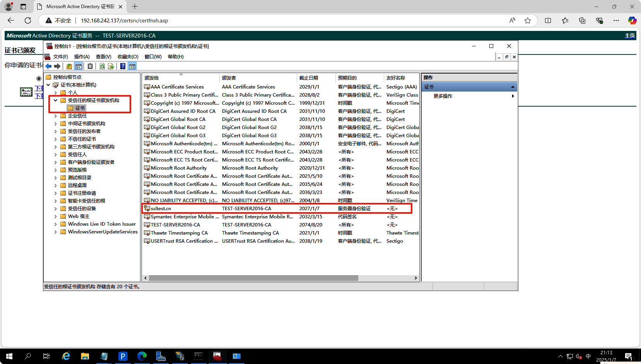
Task: Expand the 更多操作 submenu arrow
Action: (x=513, y=96)
